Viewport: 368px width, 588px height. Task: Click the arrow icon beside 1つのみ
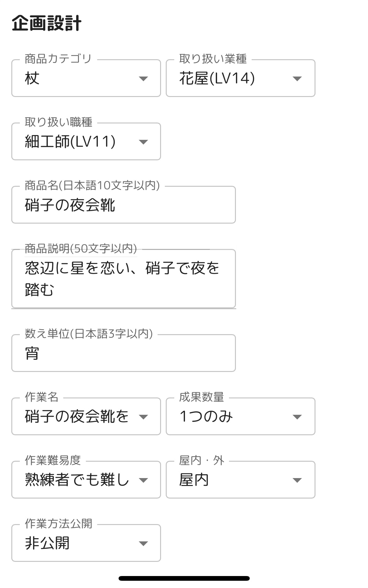(297, 417)
